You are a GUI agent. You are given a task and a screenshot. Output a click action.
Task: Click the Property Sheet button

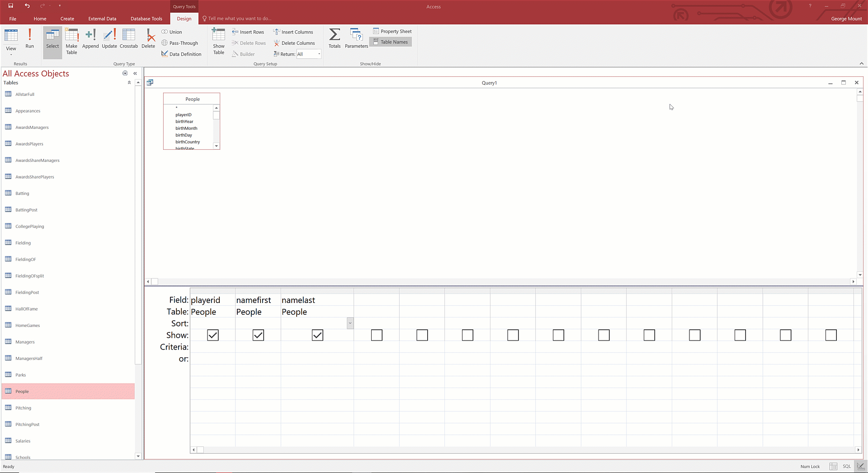tap(392, 31)
